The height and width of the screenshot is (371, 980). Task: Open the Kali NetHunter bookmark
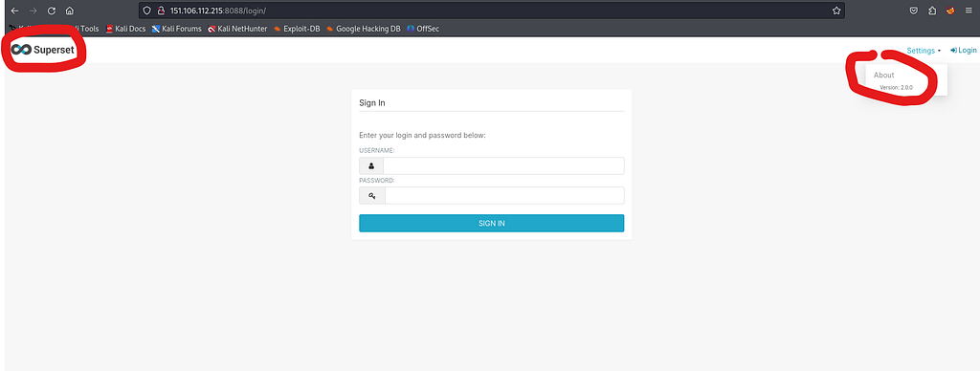pyautogui.click(x=237, y=29)
